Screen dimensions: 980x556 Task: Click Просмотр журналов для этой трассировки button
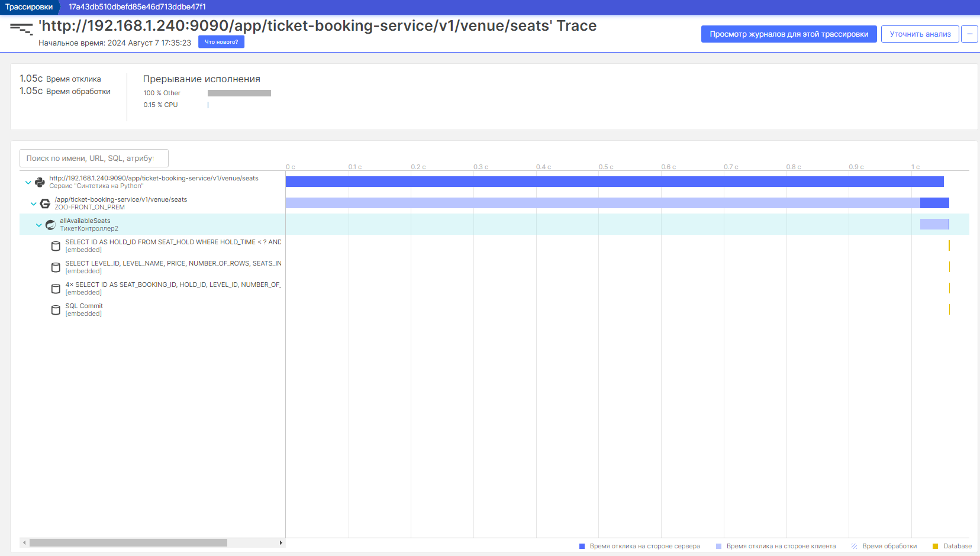pos(788,34)
